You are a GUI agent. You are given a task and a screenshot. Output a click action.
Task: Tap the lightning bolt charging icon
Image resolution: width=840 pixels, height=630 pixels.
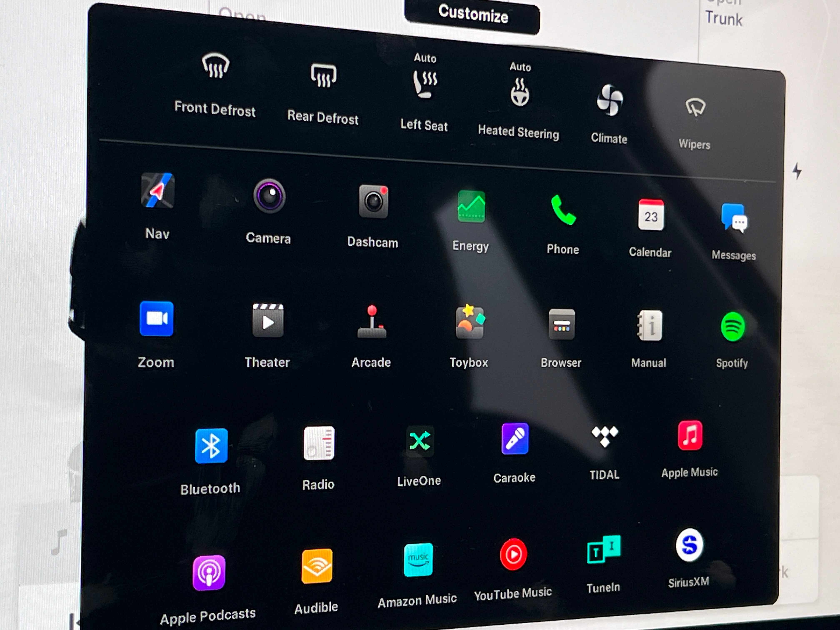coord(797,171)
